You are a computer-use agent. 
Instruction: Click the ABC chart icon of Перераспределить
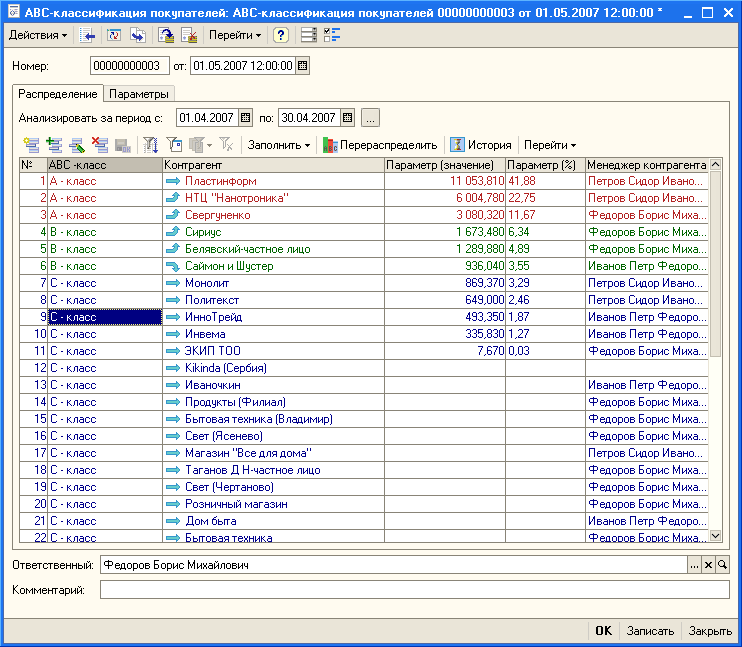coord(330,145)
